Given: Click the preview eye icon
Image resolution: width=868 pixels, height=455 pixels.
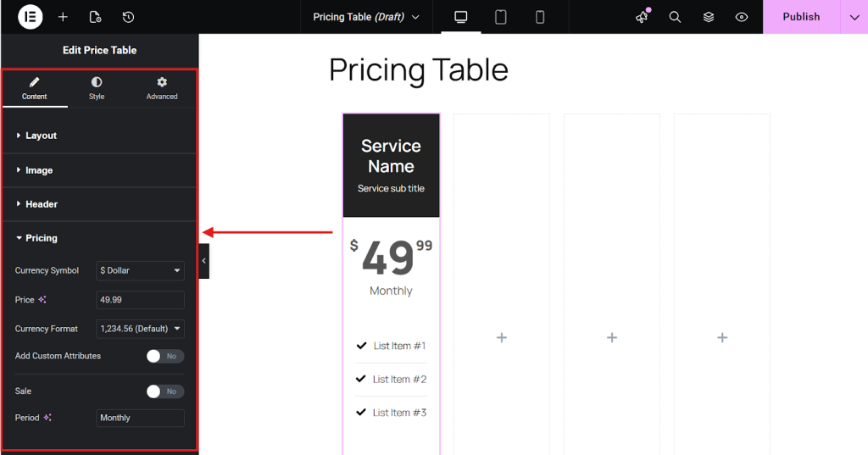Looking at the screenshot, I should pyautogui.click(x=742, y=17).
